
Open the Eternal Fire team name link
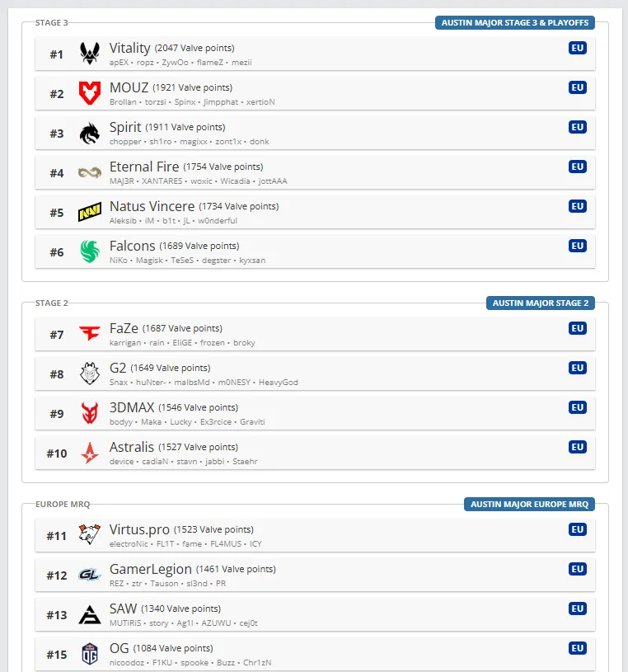coord(144,167)
